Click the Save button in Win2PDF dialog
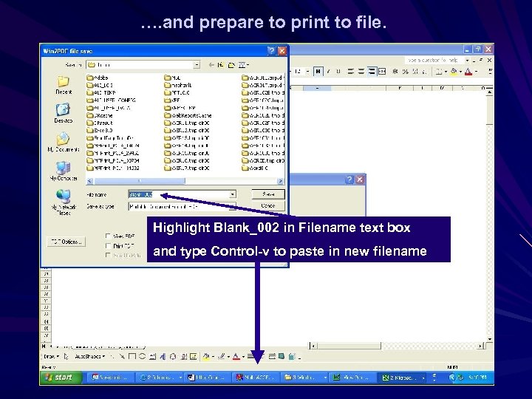Screen dimensions: 532x399 pos(268,194)
